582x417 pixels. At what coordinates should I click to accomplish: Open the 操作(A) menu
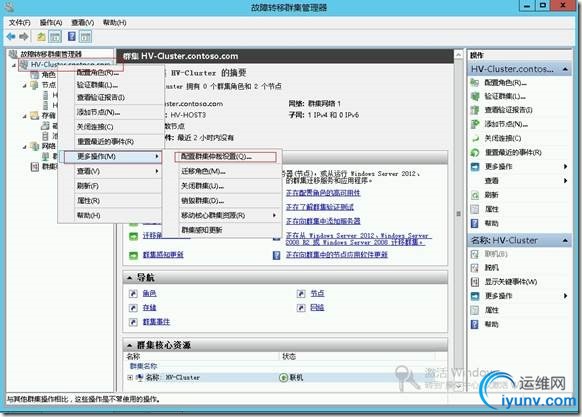tap(51, 23)
